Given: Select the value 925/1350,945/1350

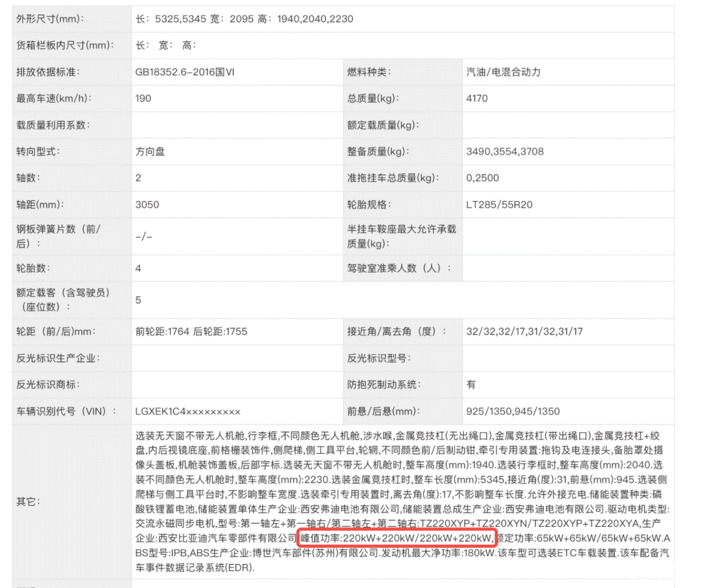Looking at the screenshot, I should coord(513,411).
